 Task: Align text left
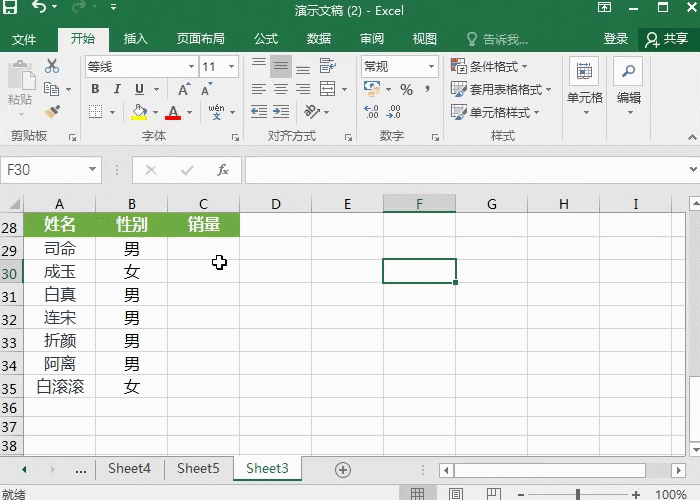tap(259, 89)
